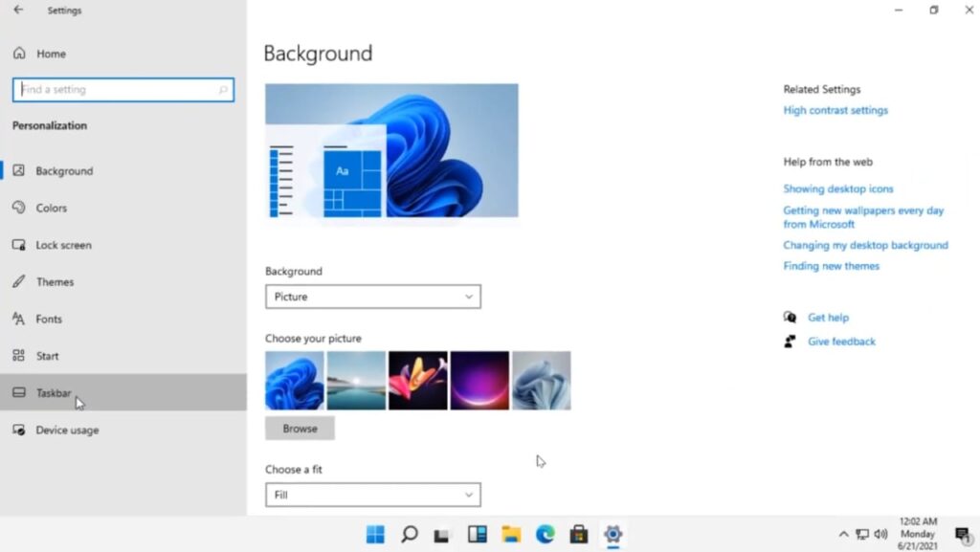The width and height of the screenshot is (980, 552).
Task: Go back using the Settings back arrow
Action: pyautogui.click(x=18, y=10)
